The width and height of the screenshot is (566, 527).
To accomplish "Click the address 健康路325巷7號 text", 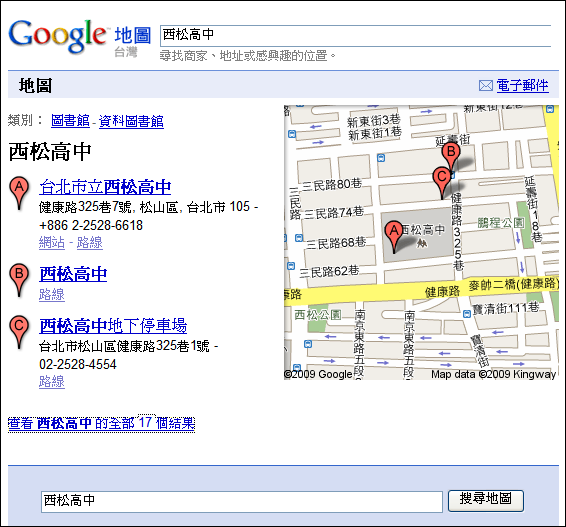I will tap(85, 207).
